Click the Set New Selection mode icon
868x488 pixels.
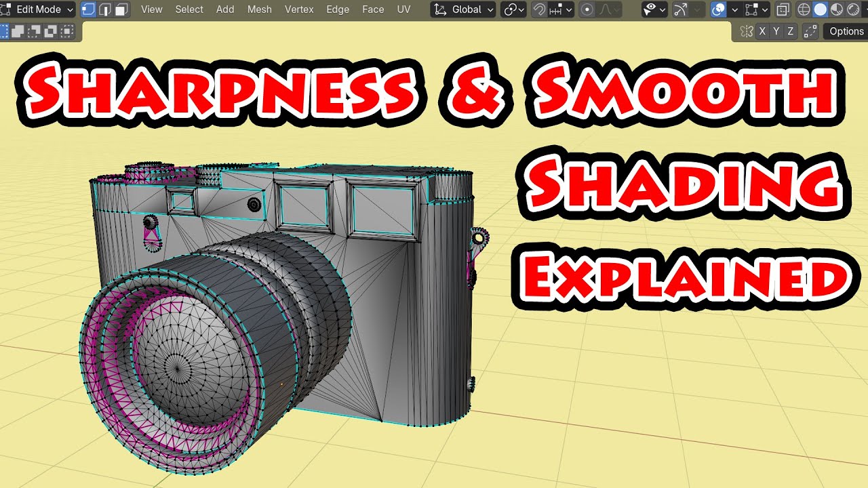(3, 31)
